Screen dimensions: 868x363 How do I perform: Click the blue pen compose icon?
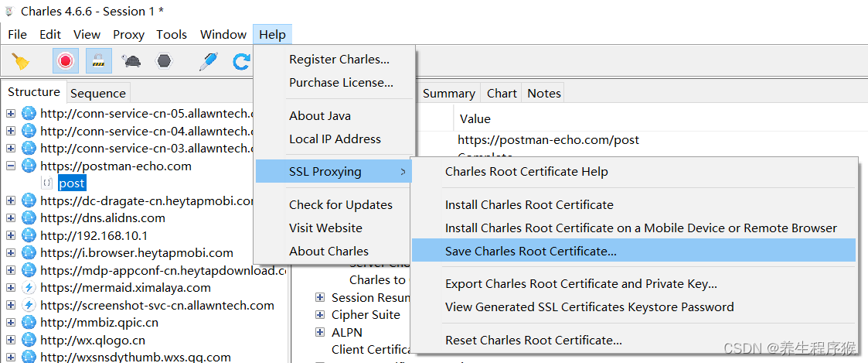click(x=209, y=61)
